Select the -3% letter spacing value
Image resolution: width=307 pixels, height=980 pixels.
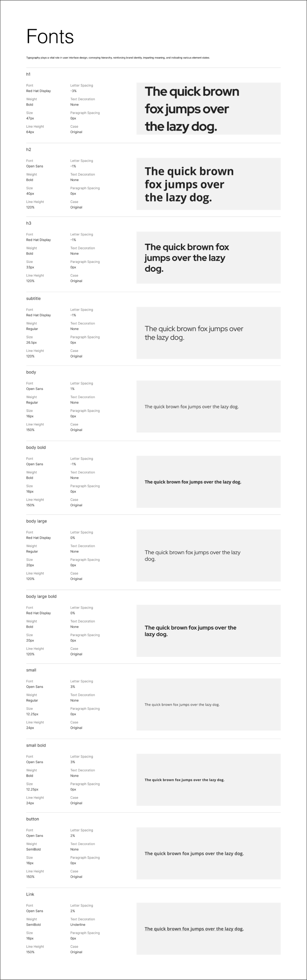pos(74,91)
